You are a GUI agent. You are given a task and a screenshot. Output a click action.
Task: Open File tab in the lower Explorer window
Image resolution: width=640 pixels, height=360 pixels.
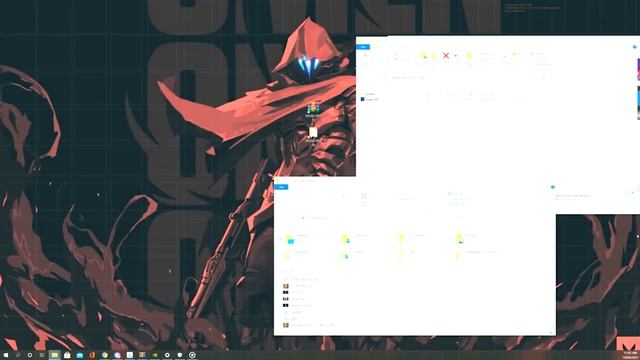[x=281, y=187]
